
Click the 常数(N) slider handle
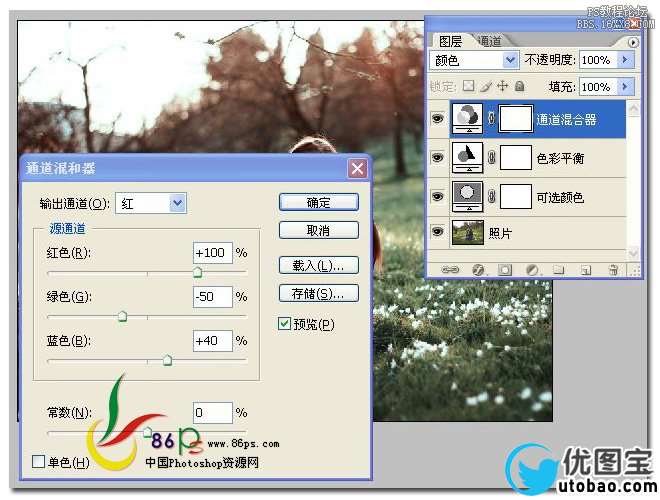pos(147,432)
